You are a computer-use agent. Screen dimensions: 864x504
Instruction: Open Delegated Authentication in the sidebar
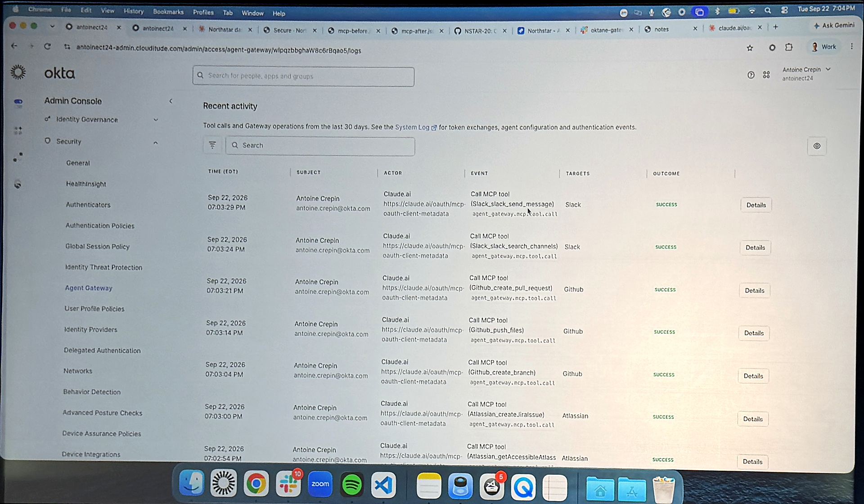pos(102,351)
